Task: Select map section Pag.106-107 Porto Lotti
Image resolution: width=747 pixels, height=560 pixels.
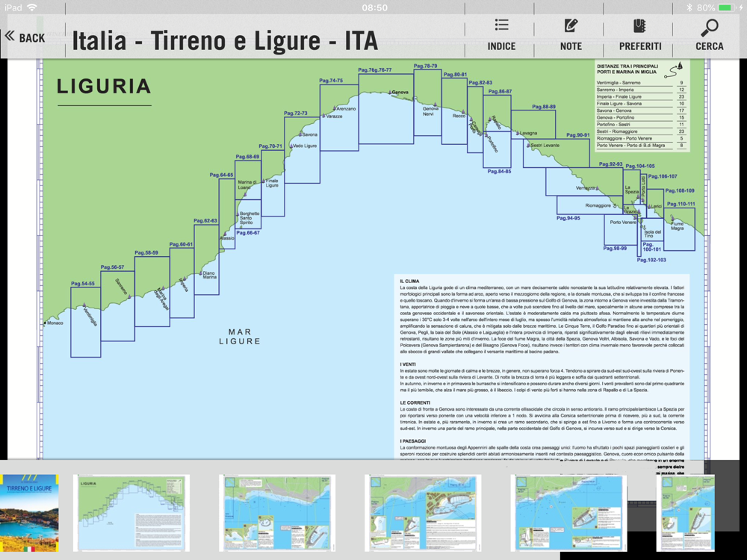Action: (643, 190)
